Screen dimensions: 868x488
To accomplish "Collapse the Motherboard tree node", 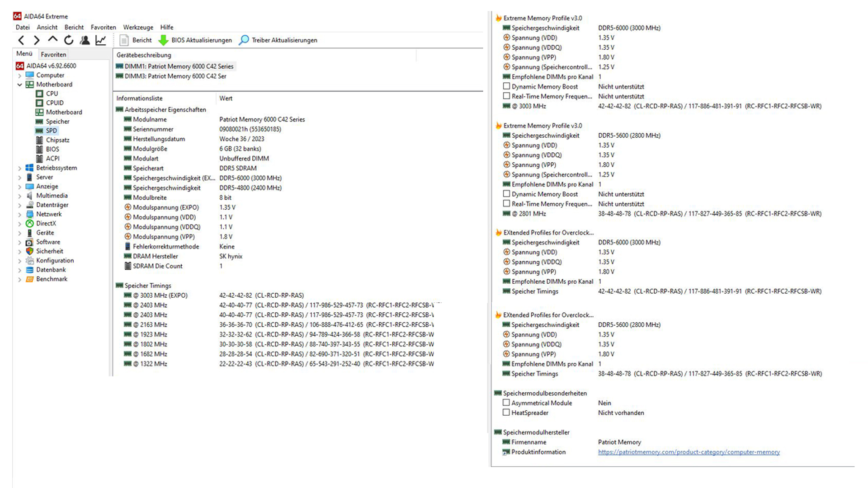I will point(19,84).
